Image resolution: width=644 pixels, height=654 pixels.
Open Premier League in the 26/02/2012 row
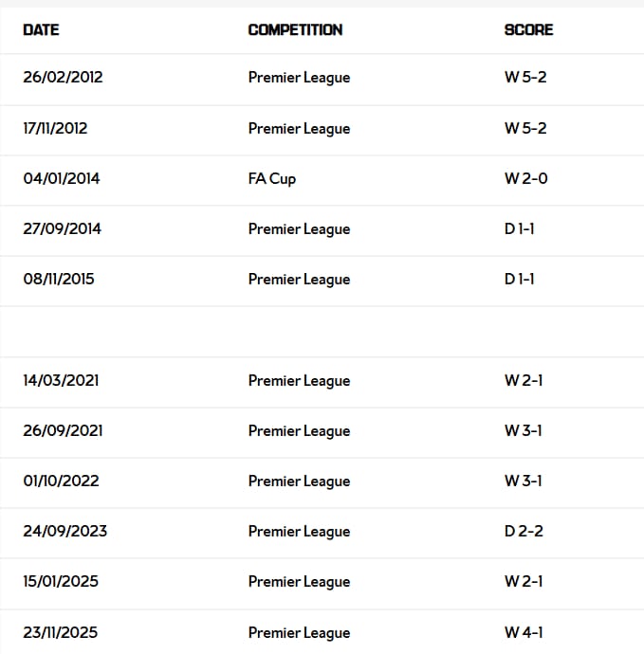(x=299, y=78)
